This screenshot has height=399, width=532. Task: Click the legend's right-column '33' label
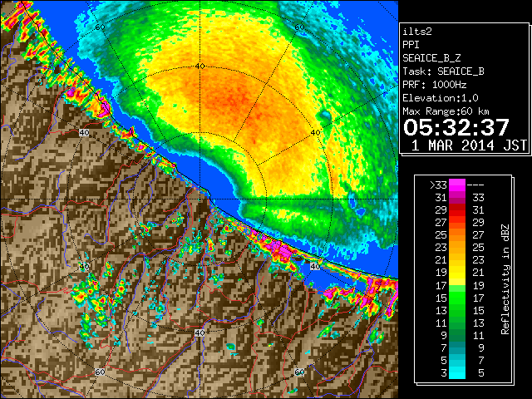pyautogui.click(x=478, y=198)
